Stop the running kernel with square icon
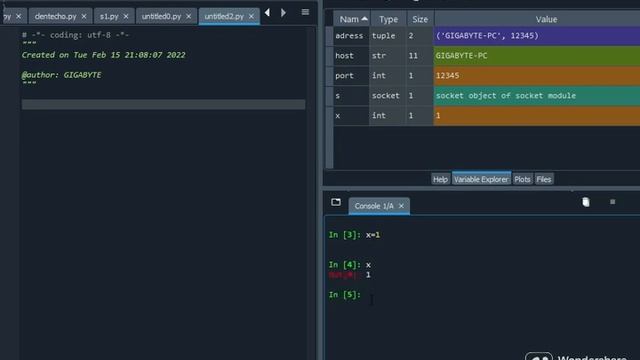640x360 pixels. [613, 202]
